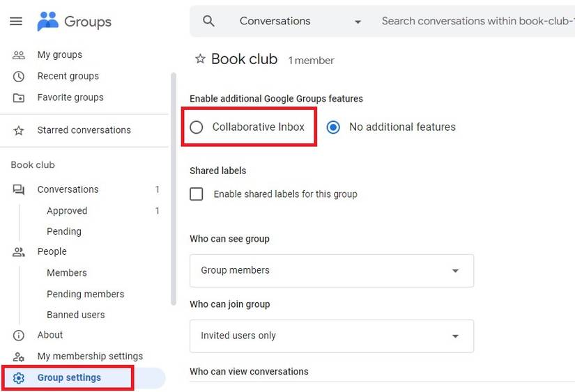The image size is (575, 392).
Task: Click the sidebar vertical scrollbar
Action: pyautogui.click(x=174, y=188)
